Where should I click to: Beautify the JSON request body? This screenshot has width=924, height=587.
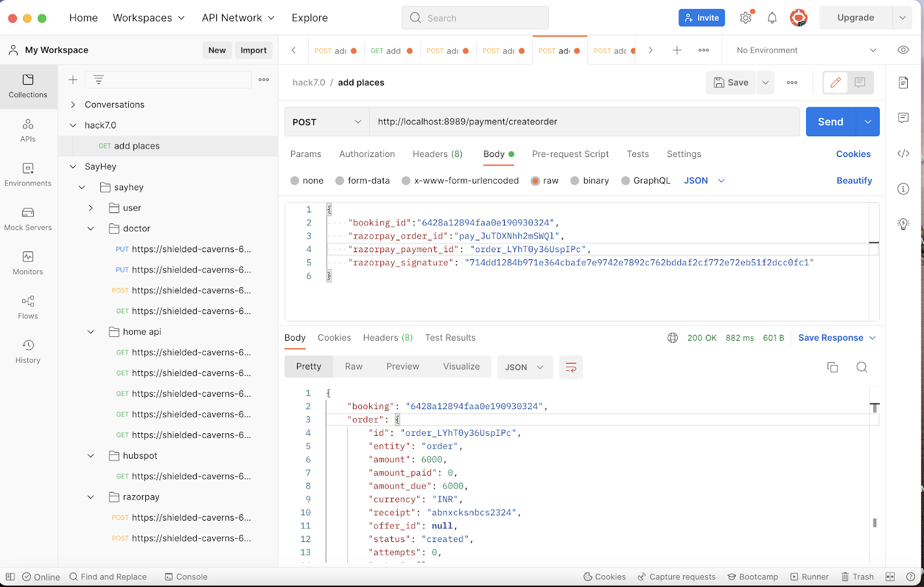(854, 180)
